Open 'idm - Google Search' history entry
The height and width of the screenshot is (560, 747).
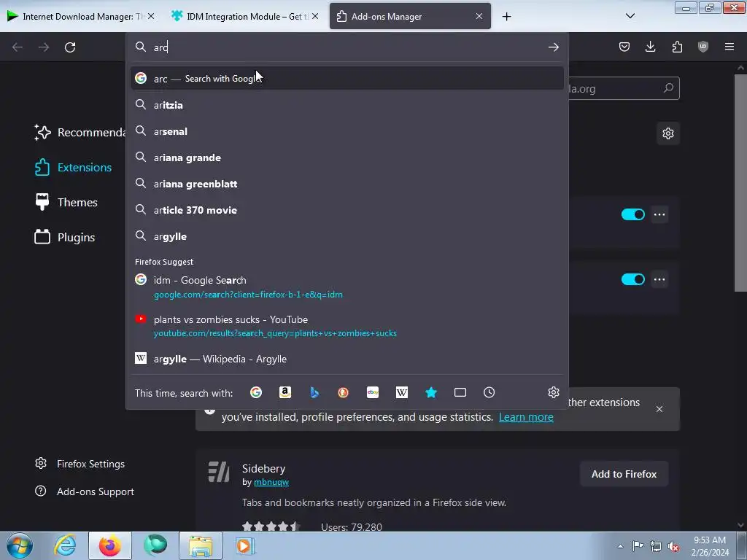347,287
